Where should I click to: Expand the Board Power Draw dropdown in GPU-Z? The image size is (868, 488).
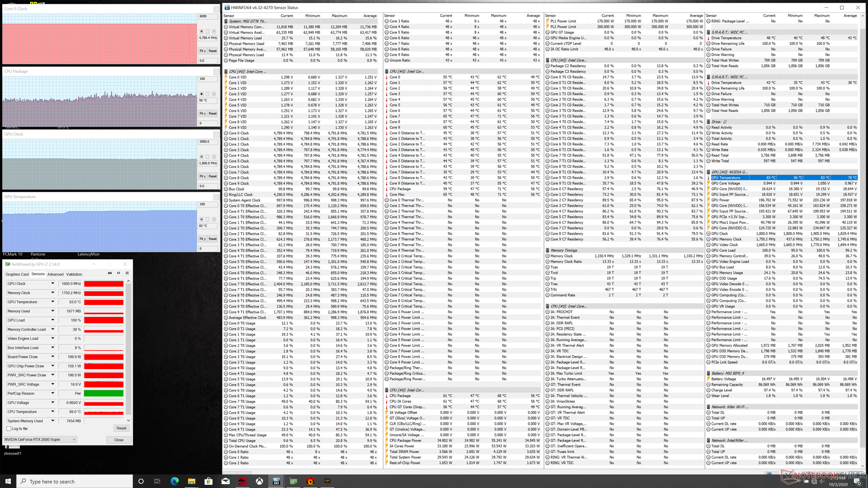click(52, 357)
